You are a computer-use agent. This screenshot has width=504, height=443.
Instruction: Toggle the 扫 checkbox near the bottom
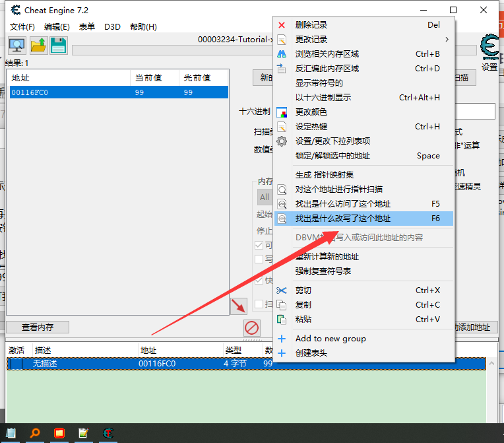(x=259, y=304)
